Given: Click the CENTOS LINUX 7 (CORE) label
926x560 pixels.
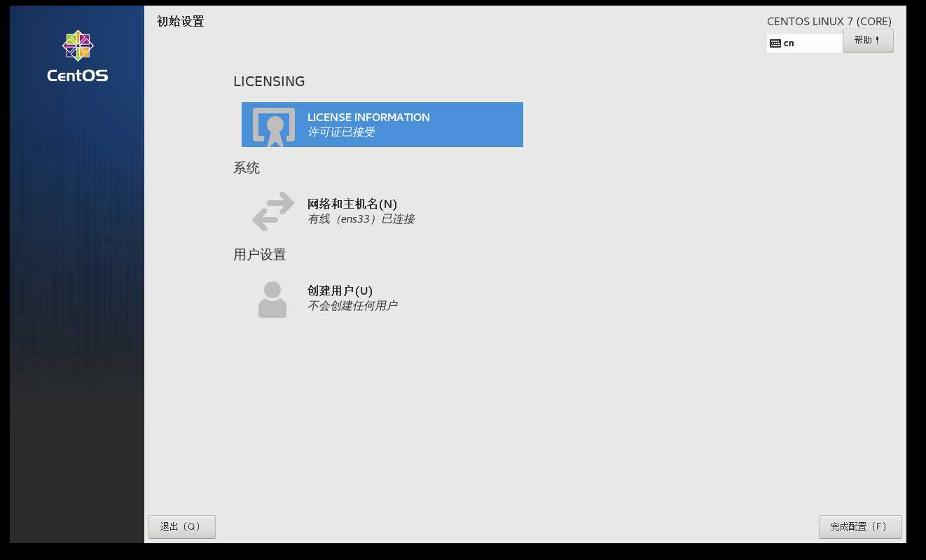Looking at the screenshot, I should coord(829,22).
